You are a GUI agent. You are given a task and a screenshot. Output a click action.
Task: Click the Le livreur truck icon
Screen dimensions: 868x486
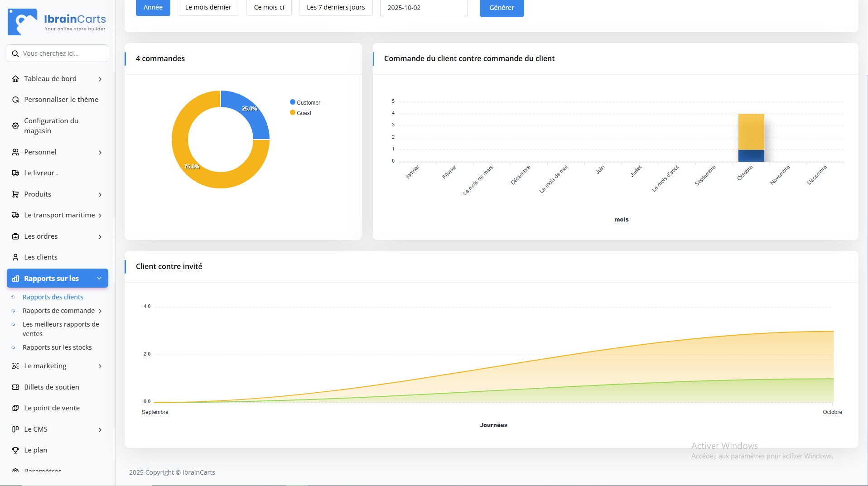tap(15, 173)
